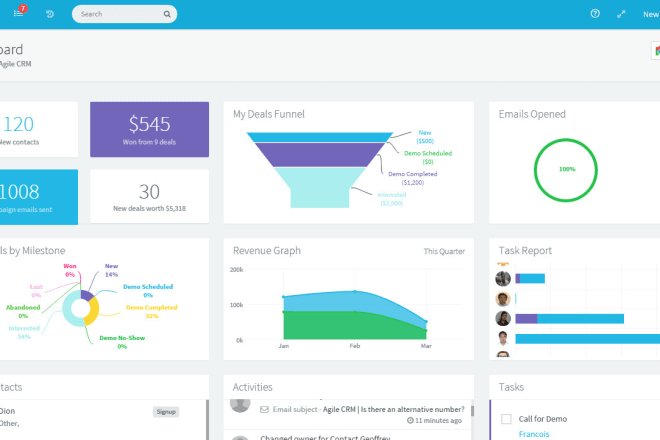Click 'This Quarter' on Revenue Graph
This screenshot has height=440, width=660.
444,251
